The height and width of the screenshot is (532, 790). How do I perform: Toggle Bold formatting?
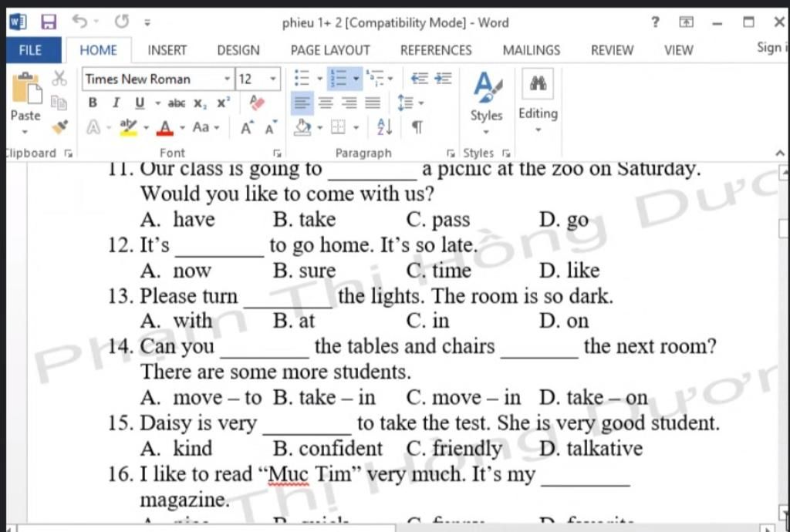tap(93, 103)
